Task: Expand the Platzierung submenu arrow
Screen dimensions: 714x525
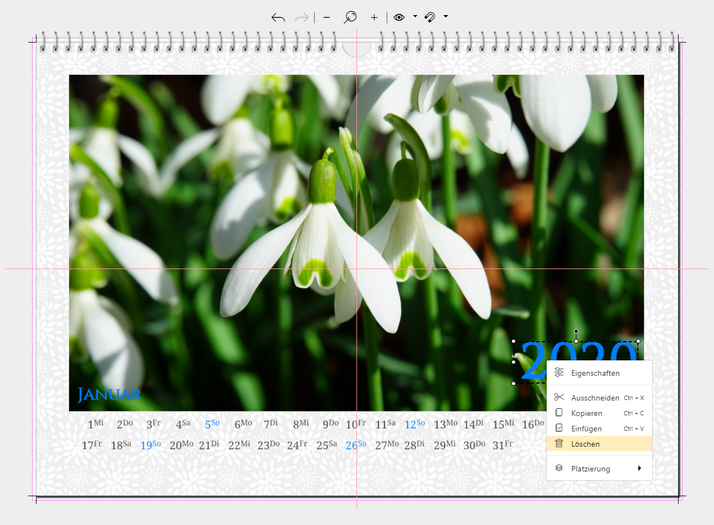Action: tap(639, 468)
